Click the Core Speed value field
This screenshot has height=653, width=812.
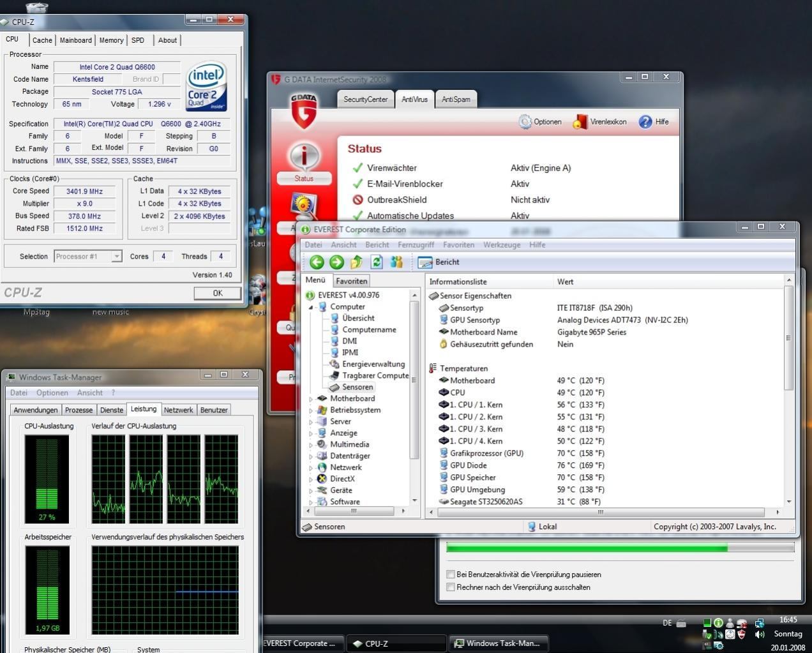click(84, 191)
